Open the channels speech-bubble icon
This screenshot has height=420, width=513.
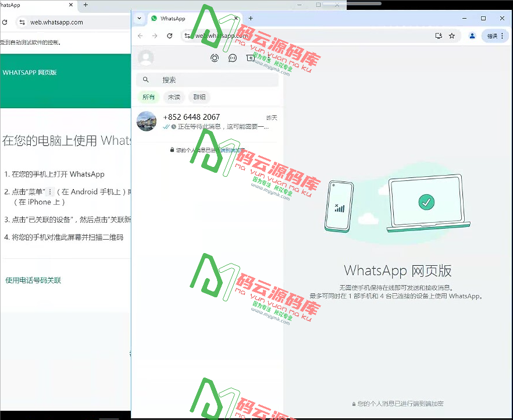tap(231, 58)
